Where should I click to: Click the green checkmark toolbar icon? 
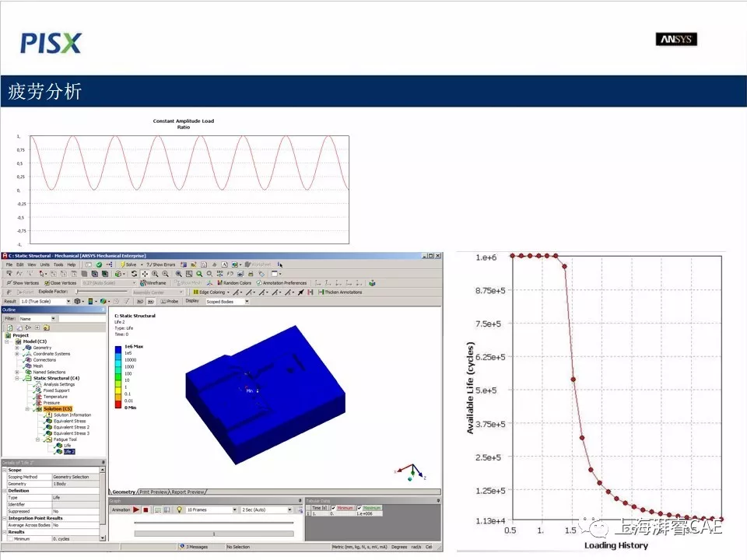tap(99, 264)
